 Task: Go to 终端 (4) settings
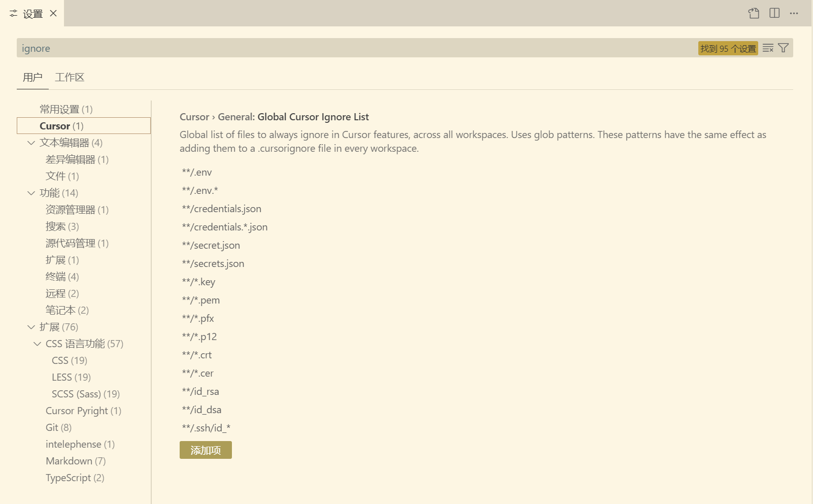(x=62, y=277)
